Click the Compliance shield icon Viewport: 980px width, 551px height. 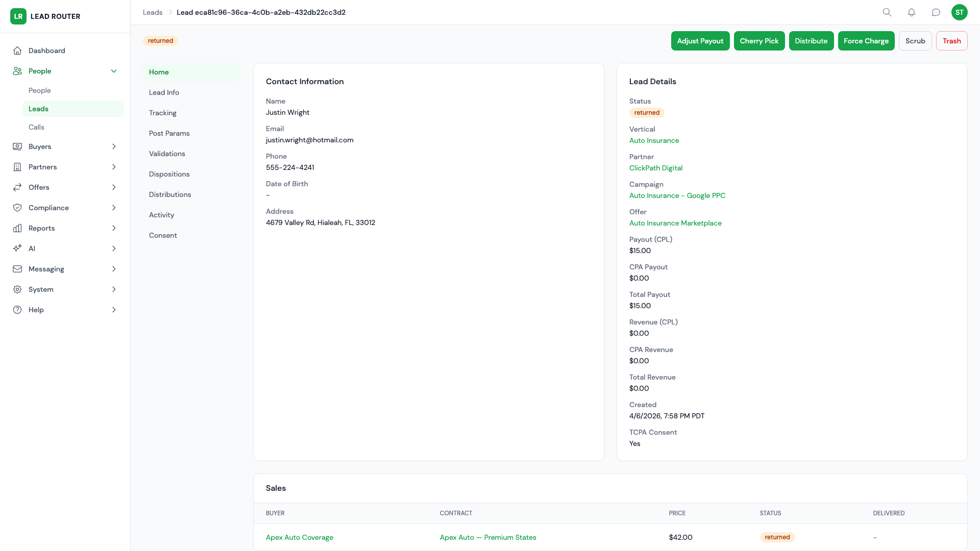17,208
